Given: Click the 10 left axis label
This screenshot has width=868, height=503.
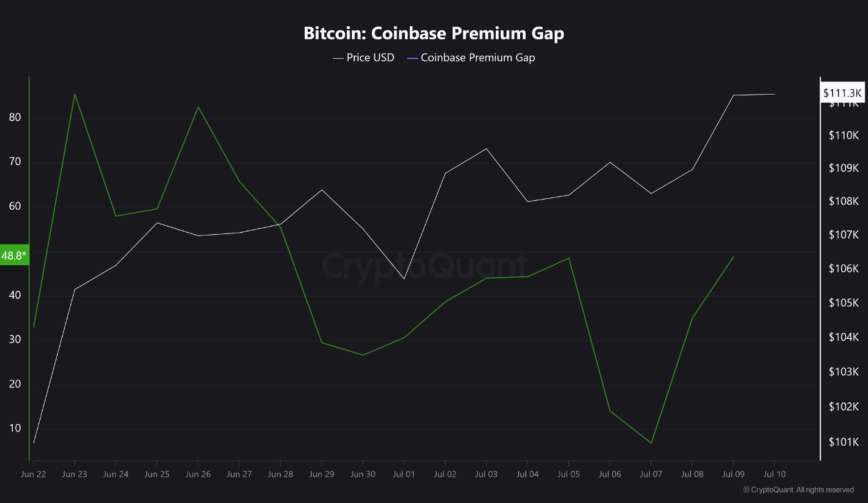Looking at the screenshot, I should click(15, 428).
